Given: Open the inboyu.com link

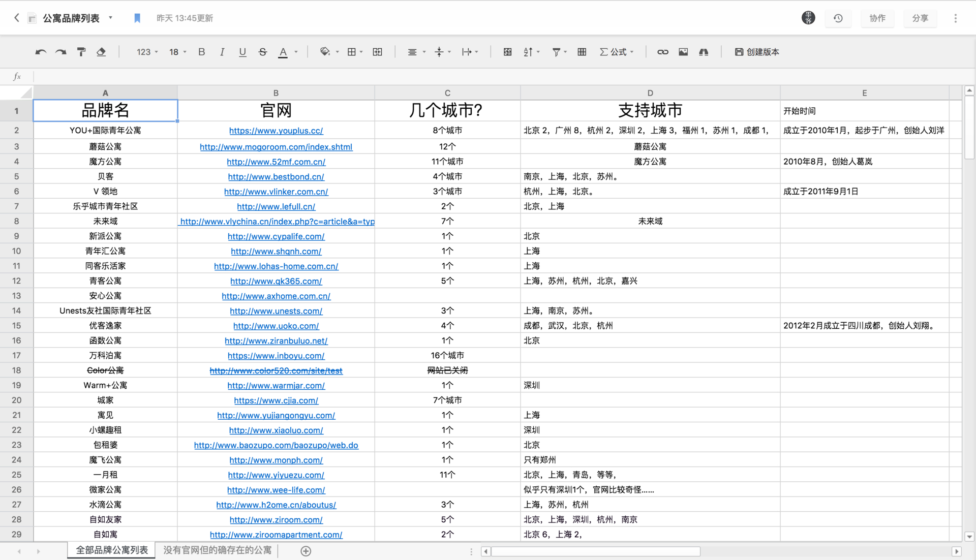Looking at the screenshot, I should (x=276, y=356).
